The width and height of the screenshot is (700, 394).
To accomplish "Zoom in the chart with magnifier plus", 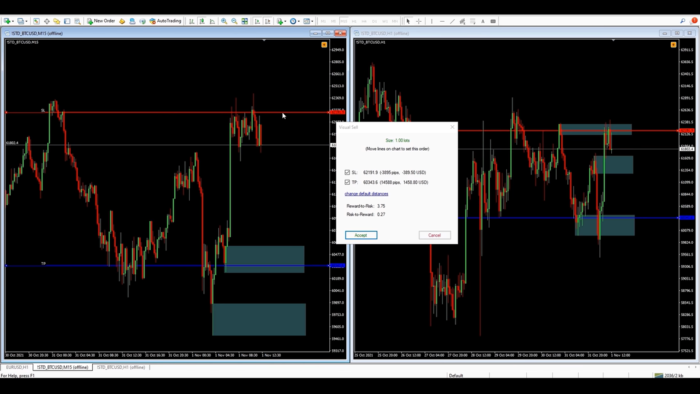I will [224, 21].
